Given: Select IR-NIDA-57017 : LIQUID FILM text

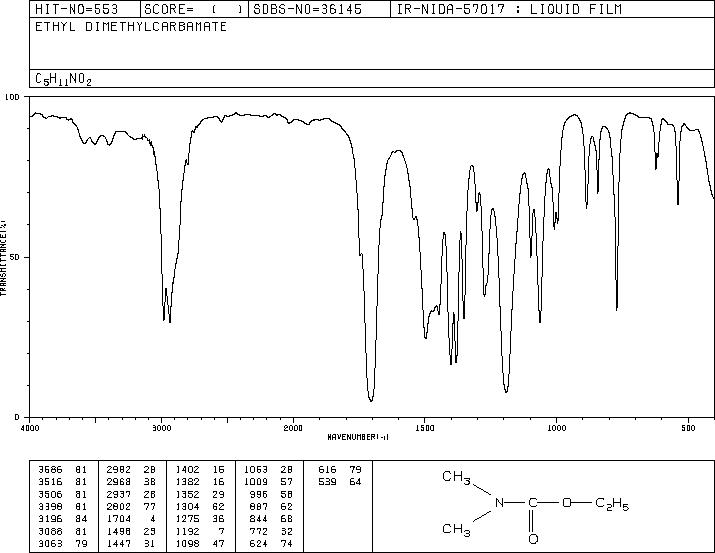Looking at the screenshot, I should click(509, 9).
